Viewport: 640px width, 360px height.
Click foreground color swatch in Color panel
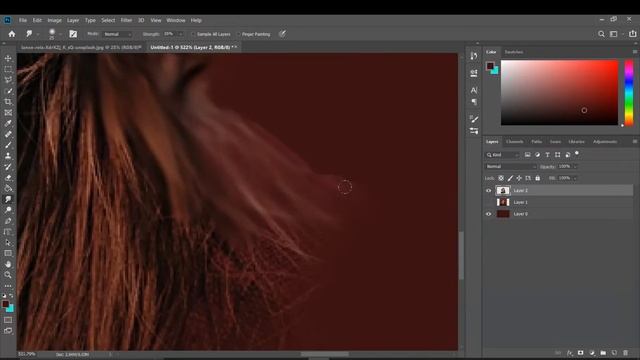point(490,65)
